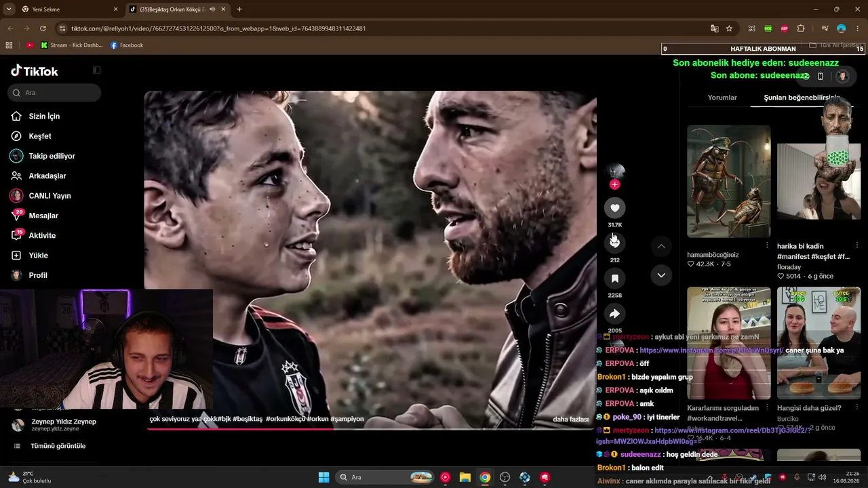
Task: Open the Chrome profile avatar
Action: (x=841, y=28)
